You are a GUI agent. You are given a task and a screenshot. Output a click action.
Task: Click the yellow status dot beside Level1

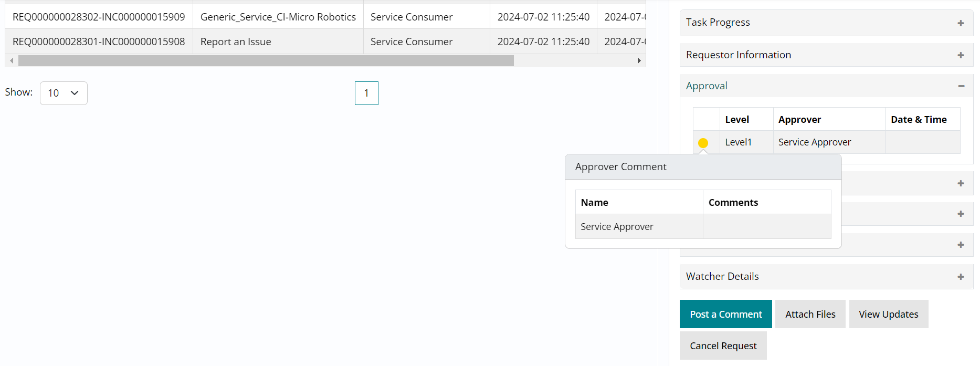(703, 143)
